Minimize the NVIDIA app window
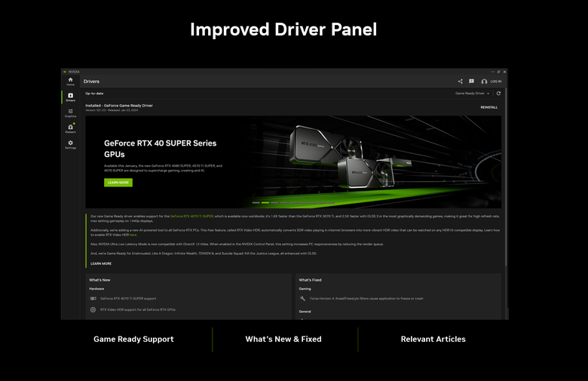This screenshot has width=588, height=381. [493, 72]
